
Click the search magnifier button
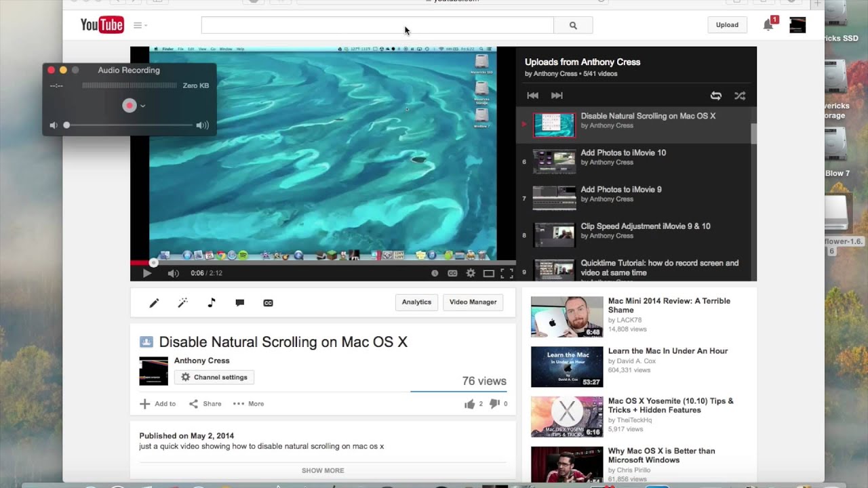(x=573, y=25)
